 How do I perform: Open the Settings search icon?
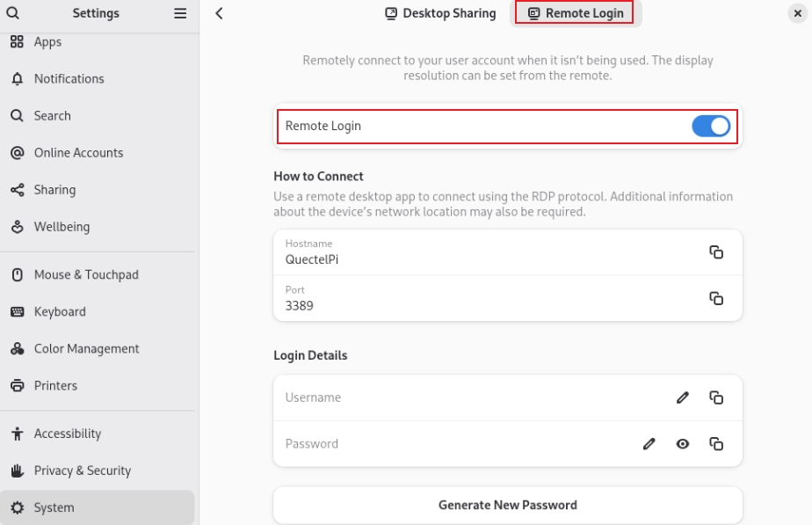pyautogui.click(x=13, y=13)
